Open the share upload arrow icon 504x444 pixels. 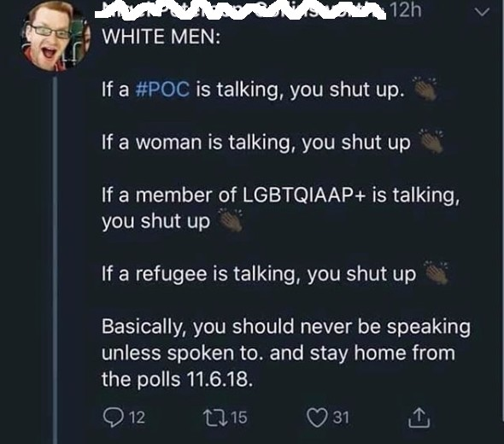[419, 418]
